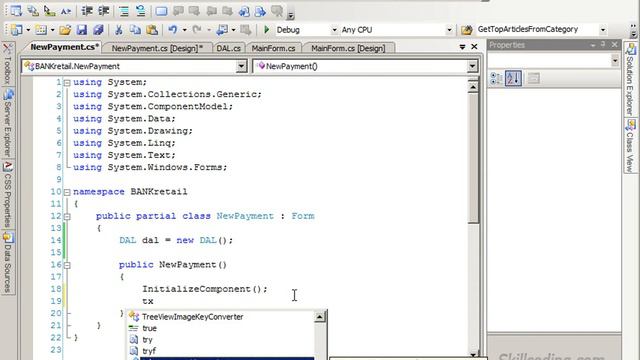The image size is (640, 360).
Task: Open a file with folder icon
Action: [x=65, y=30]
